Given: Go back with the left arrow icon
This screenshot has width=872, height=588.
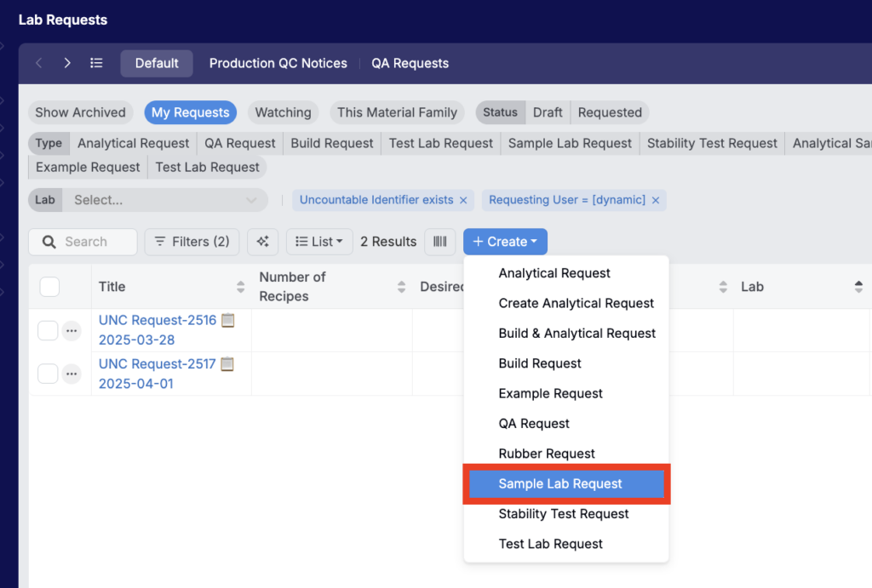Looking at the screenshot, I should click(x=39, y=63).
